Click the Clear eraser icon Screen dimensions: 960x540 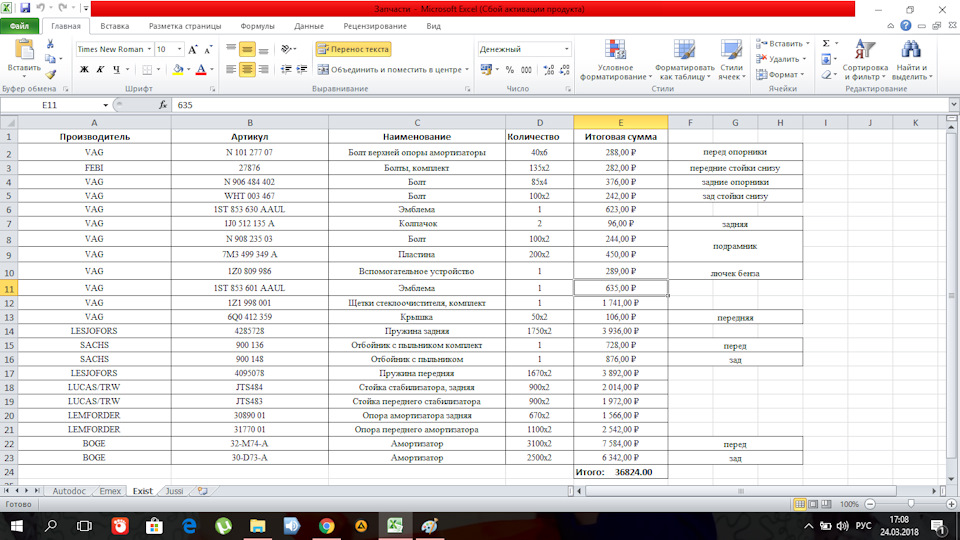826,75
